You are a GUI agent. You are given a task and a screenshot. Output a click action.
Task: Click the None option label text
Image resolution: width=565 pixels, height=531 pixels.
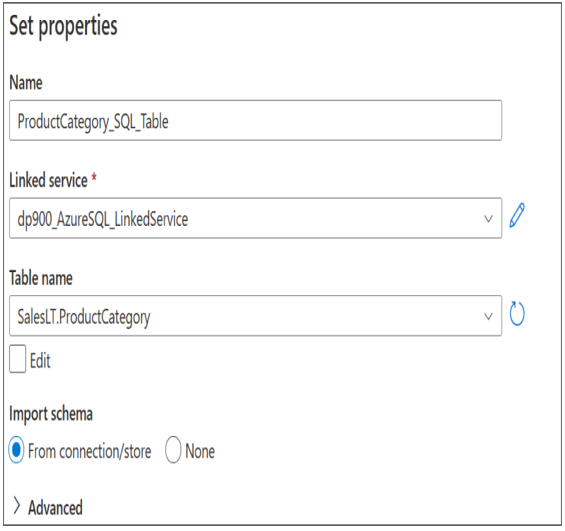point(200,451)
